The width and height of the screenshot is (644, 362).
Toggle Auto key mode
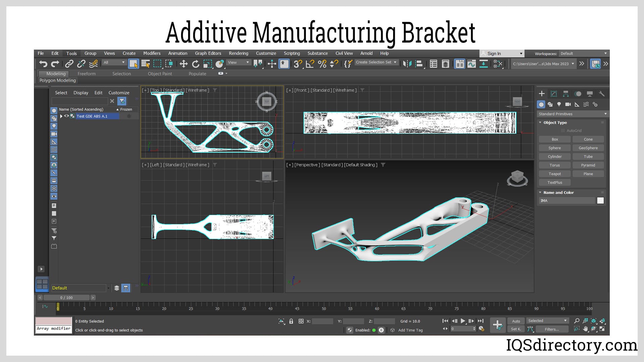(516, 321)
